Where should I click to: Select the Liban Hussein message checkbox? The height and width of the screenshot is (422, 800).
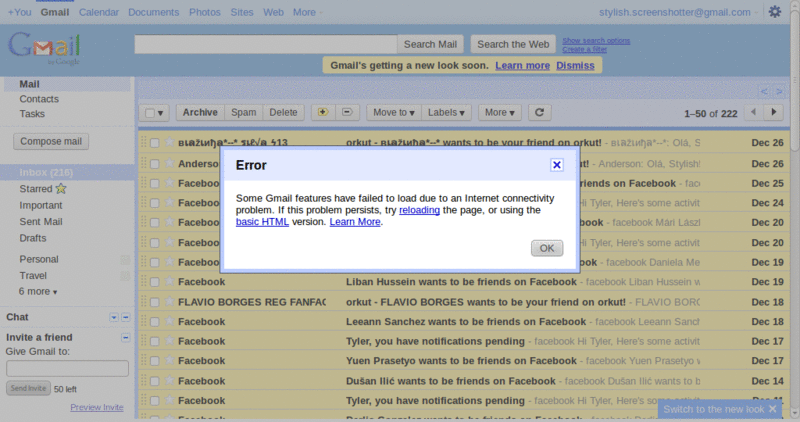[155, 282]
